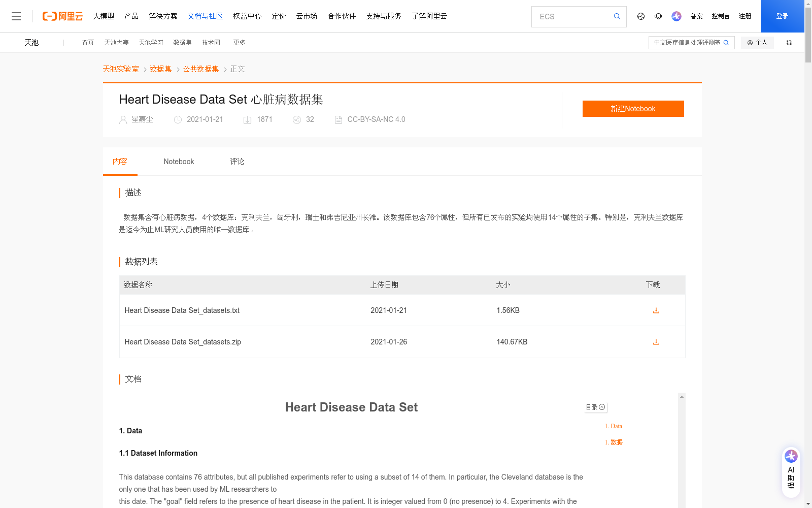Open the 个人 personal dropdown

[757, 43]
